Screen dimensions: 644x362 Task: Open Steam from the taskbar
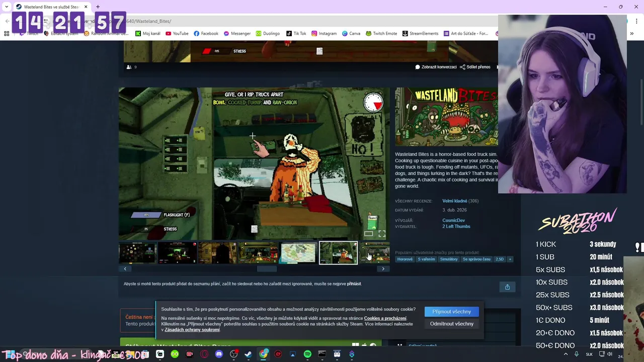click(x=249, y=354)
